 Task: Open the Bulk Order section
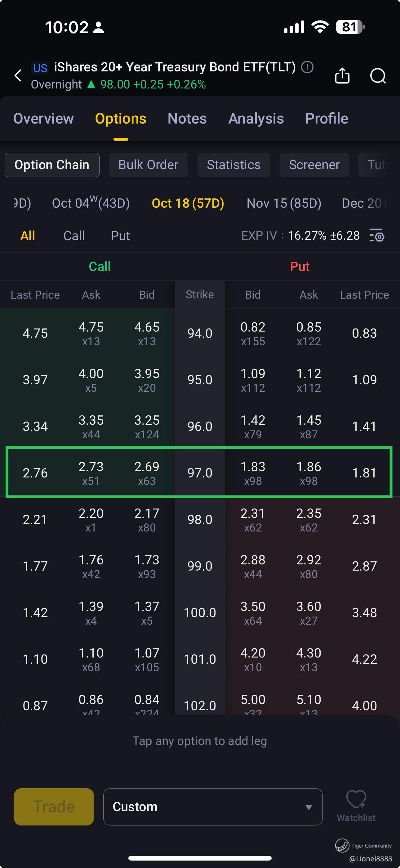point(148,165)
